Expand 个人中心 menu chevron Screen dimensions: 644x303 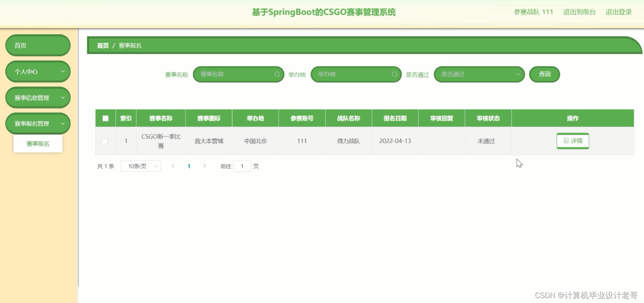(63, 71)
